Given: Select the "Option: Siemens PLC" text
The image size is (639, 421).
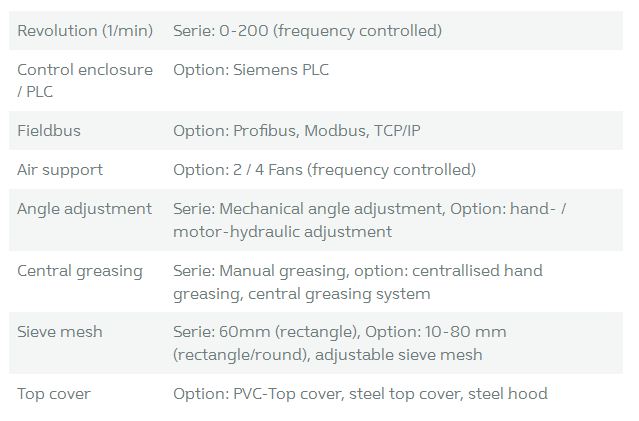Looking at the screenshot, I should tap(251, 70).
